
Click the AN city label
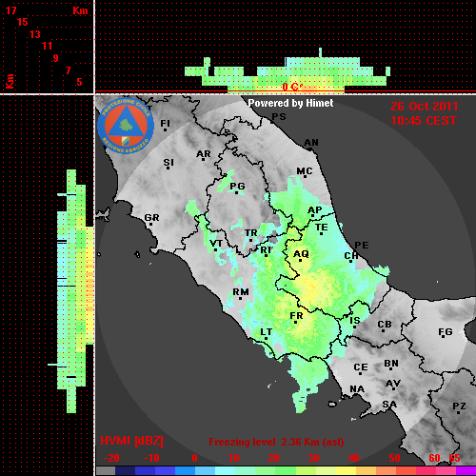(x=311, y=143)
